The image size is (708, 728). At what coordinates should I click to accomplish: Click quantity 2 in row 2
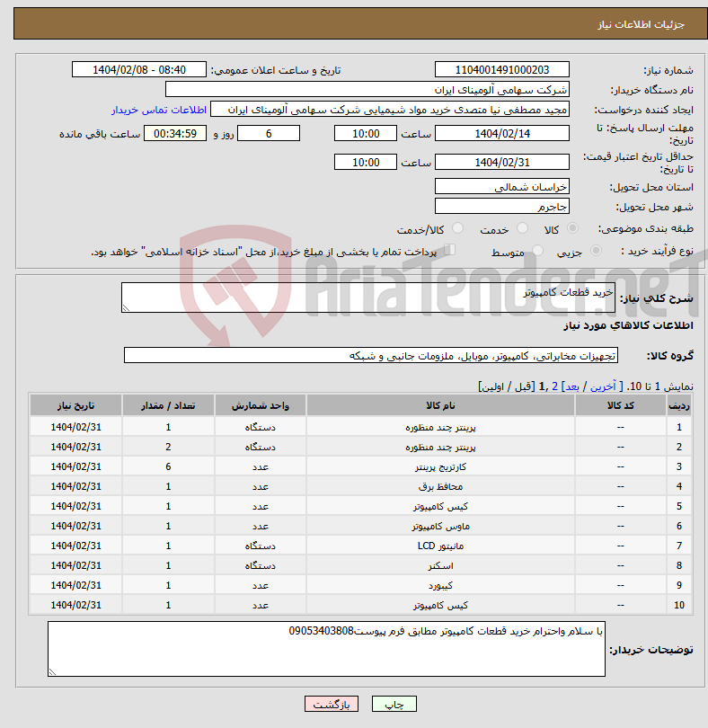(168, 447)
